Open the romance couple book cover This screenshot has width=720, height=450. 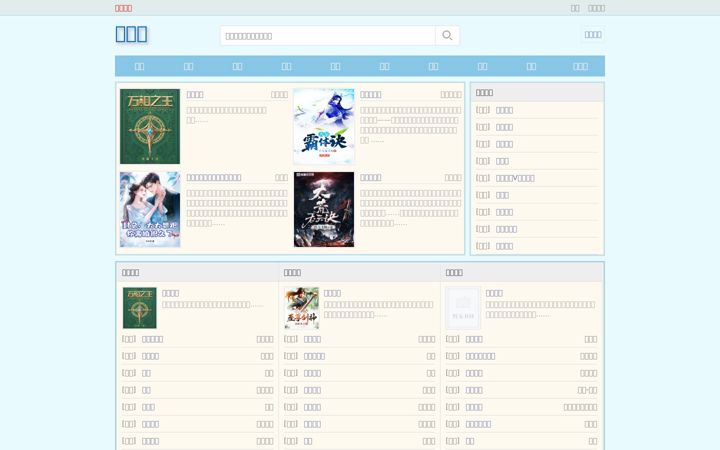click(150, 209)
